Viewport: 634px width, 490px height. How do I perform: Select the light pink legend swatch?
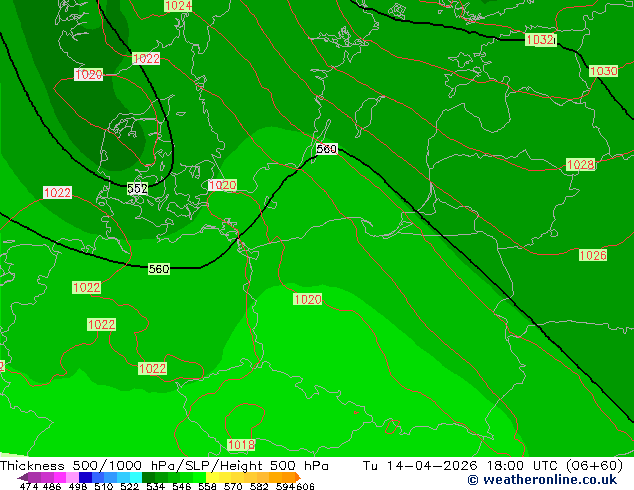point(72,477)
